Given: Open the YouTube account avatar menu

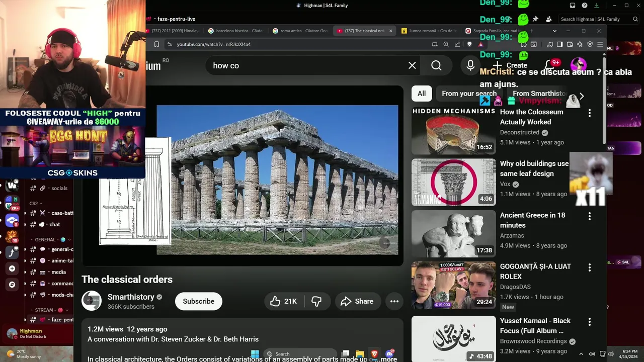Looking at the screenshot, I should [578, 65].
